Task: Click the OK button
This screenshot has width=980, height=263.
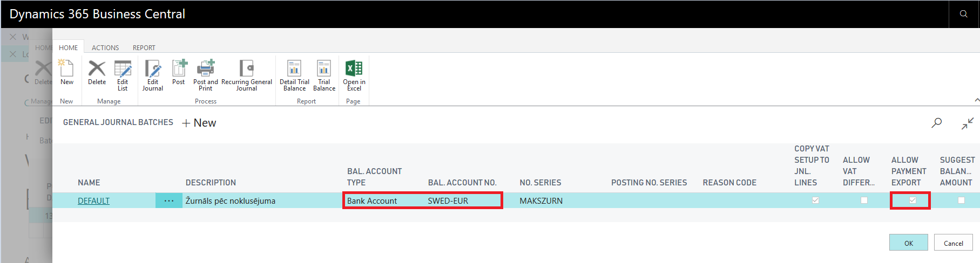Action: pyautogui.click(x=909, y=243)
